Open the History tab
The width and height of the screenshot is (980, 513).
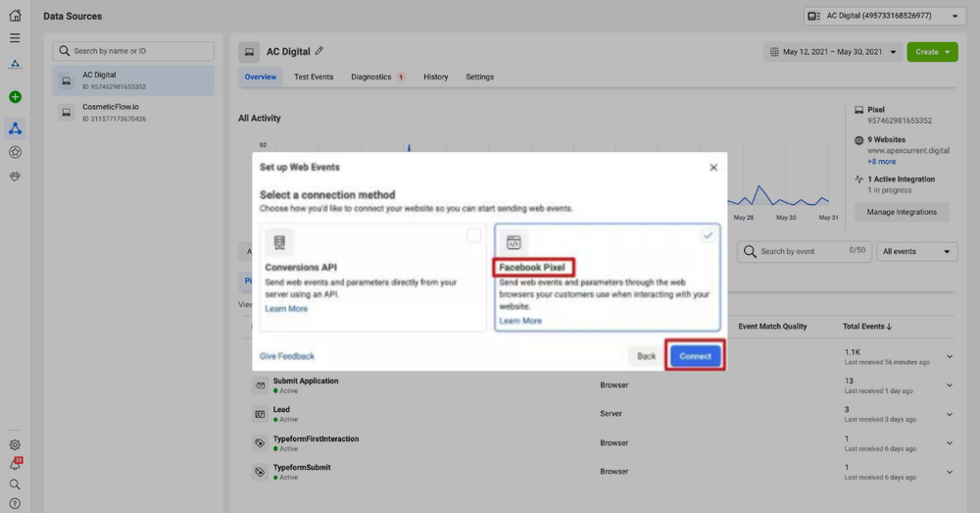pos(436,77)
